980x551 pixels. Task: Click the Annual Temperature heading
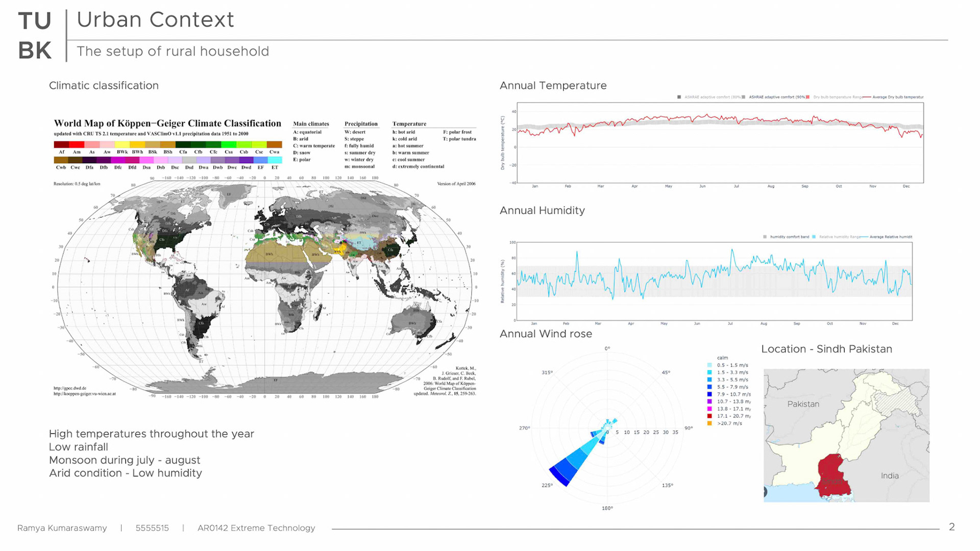(x=553, y=86)
